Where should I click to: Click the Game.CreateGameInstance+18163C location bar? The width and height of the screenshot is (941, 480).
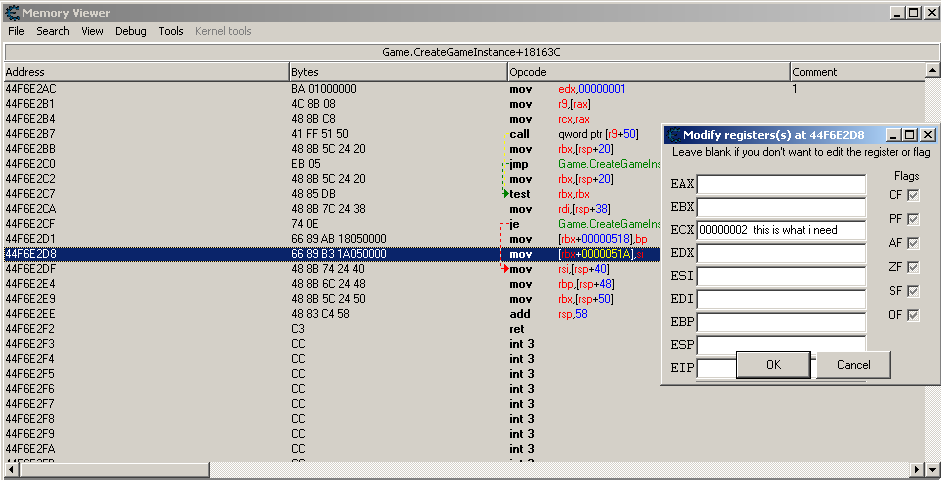coord(471,52)
